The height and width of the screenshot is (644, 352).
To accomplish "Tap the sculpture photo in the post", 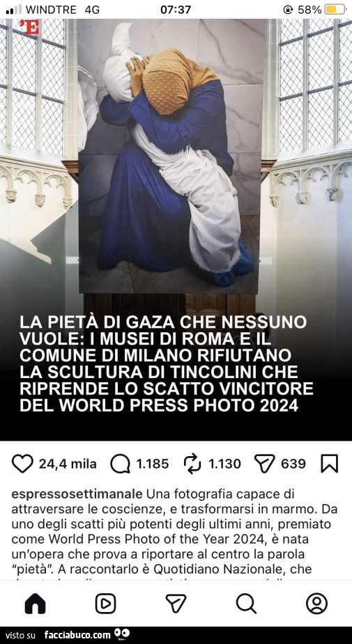I will click(169, 156).
